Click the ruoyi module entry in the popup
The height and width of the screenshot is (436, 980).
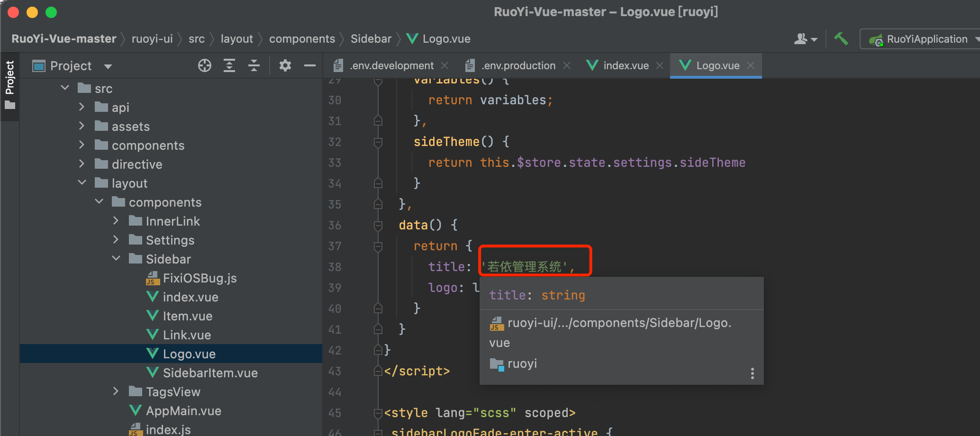[x=522, y=363]
